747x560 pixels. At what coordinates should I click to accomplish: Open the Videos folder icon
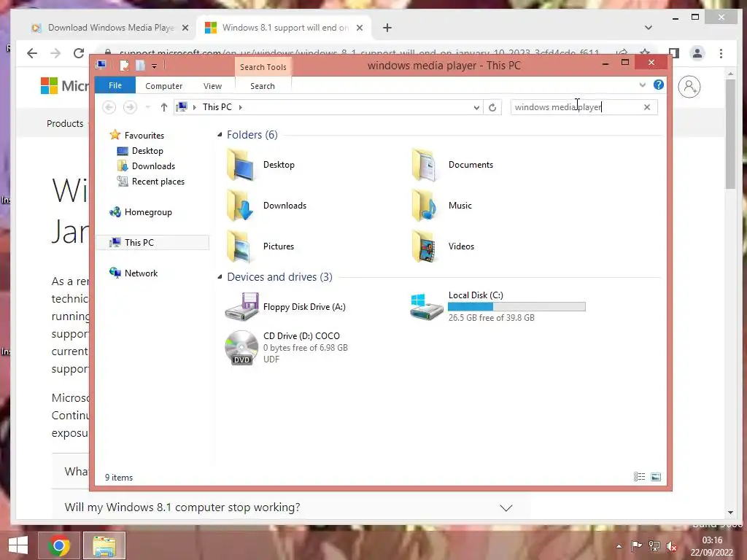[425, 246]
